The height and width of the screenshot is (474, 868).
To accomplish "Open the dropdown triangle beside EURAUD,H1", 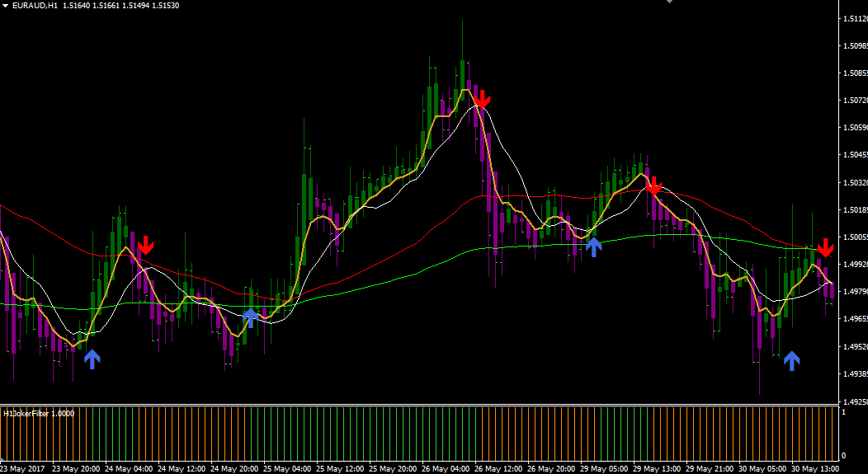I will click(6, 6).
